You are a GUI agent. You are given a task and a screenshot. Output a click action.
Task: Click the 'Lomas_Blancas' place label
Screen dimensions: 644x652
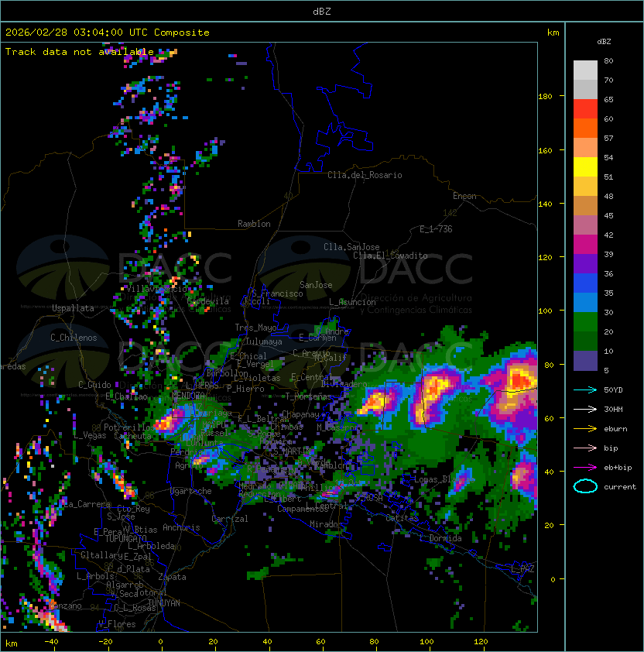tap(444, 480)
